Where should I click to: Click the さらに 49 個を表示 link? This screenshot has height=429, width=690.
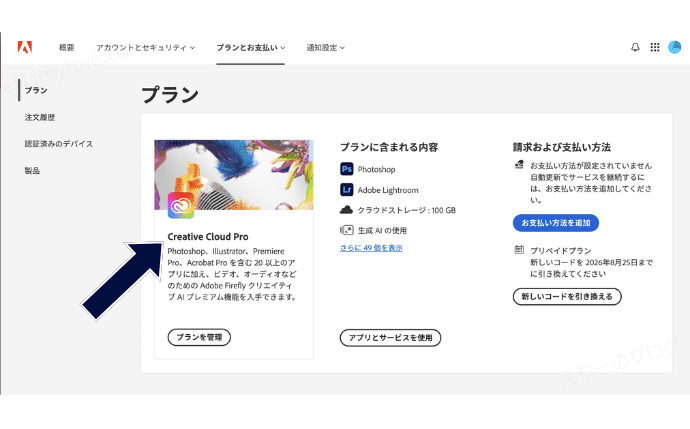371,248
